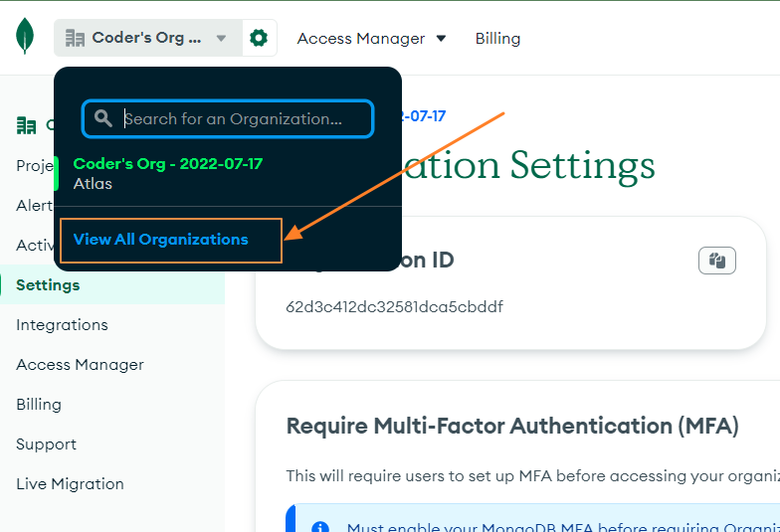
Task: Click the magnifier icon in the organization search
Action: [103, 118]
